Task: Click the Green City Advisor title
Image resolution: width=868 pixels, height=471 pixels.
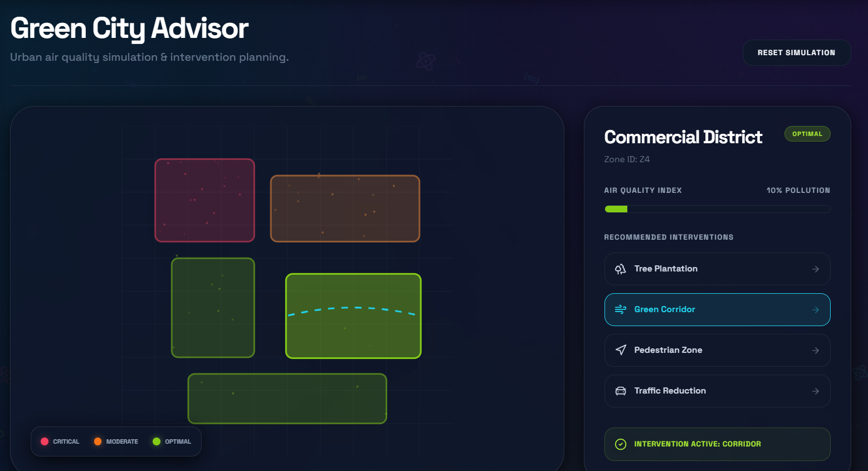Action: click(x=129, y=28)
